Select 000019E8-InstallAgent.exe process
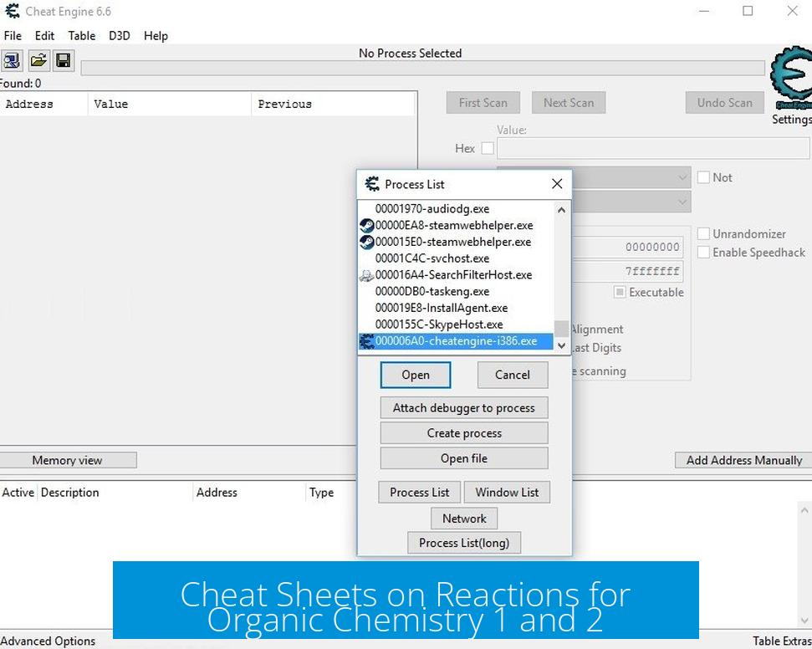The width and height of the screenshot is (812, 649). coord(456,308)
